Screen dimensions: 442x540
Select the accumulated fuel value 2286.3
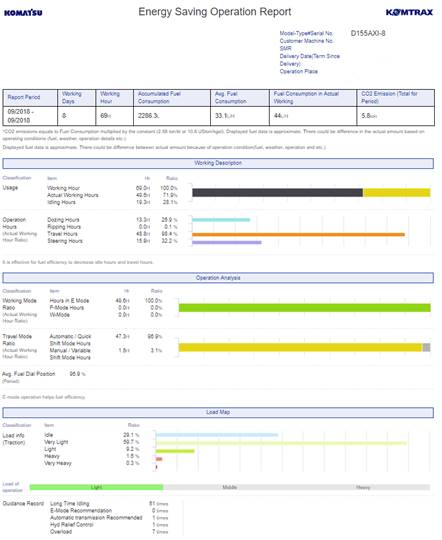click(148, 116)
